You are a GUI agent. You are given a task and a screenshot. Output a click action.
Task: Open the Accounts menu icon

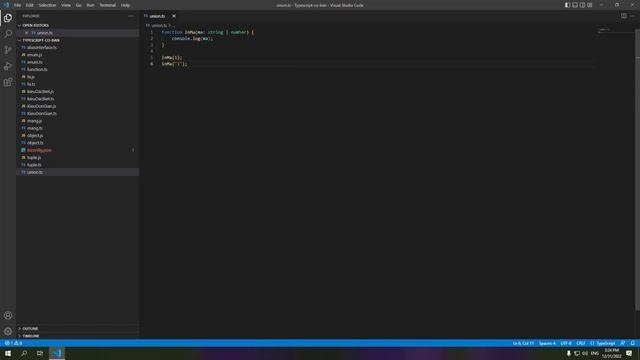pyautogui.click(x=8, y=315)
